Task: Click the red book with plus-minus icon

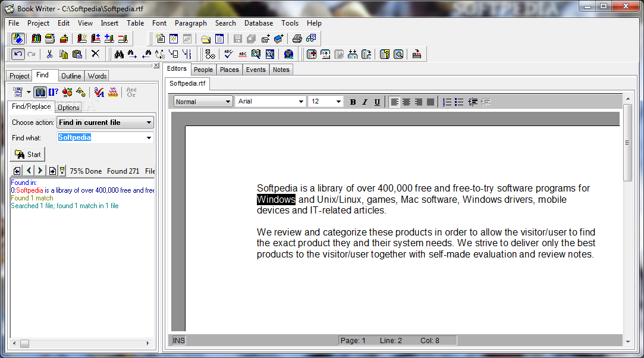Action: click(95, 39)
